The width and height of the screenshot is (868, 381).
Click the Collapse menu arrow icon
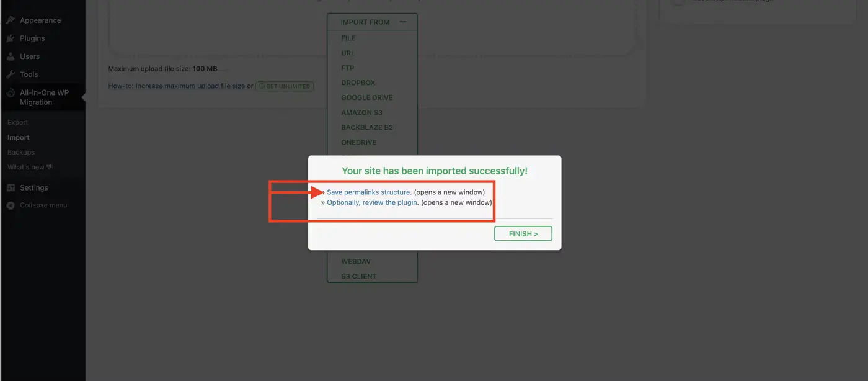point(11,205)
